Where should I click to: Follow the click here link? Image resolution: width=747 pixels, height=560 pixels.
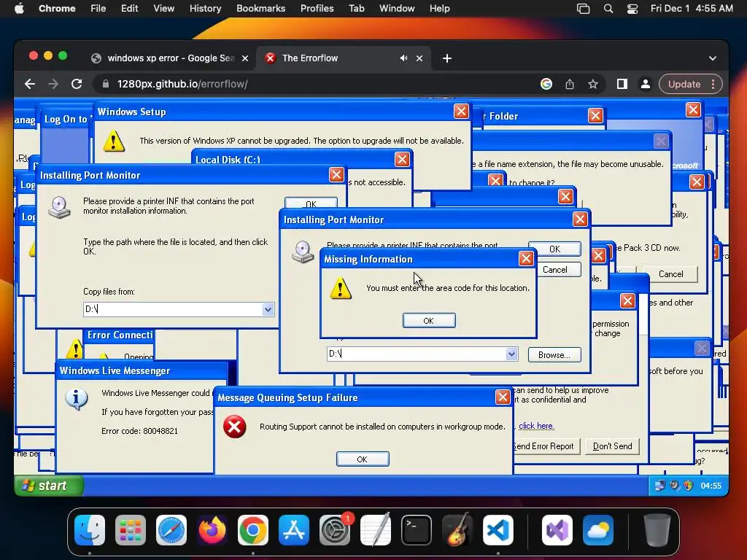536,426
